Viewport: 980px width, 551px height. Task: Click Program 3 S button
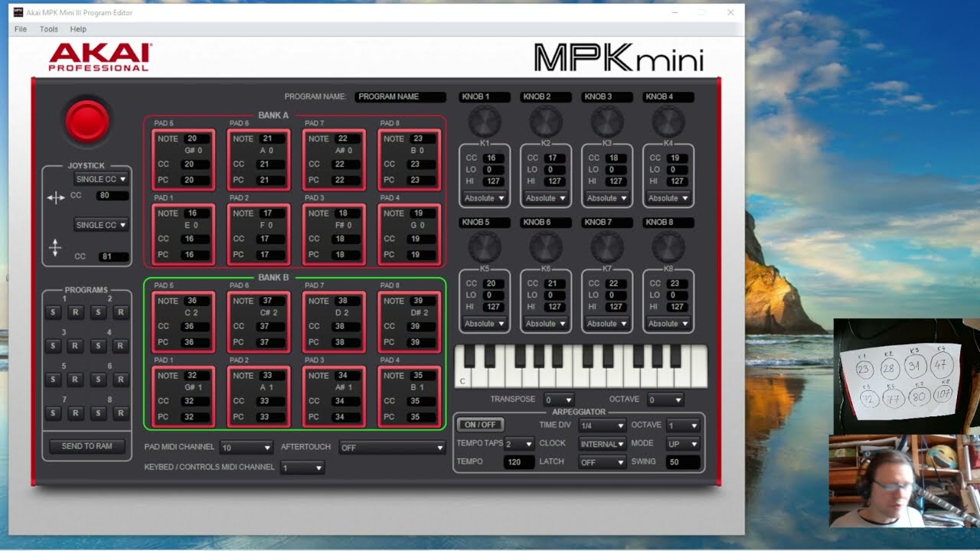pyautogui.click(x=53, y=346)
